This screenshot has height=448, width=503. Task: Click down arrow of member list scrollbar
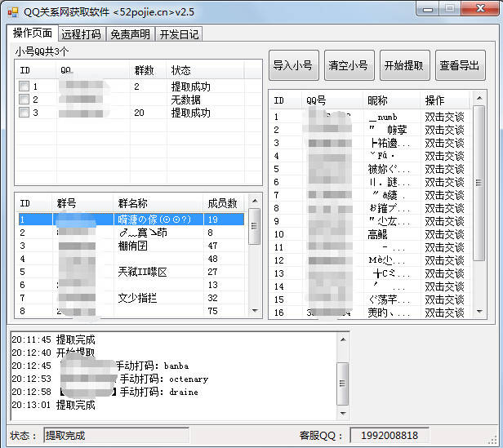pyautogui.click(x=479, y=312)
